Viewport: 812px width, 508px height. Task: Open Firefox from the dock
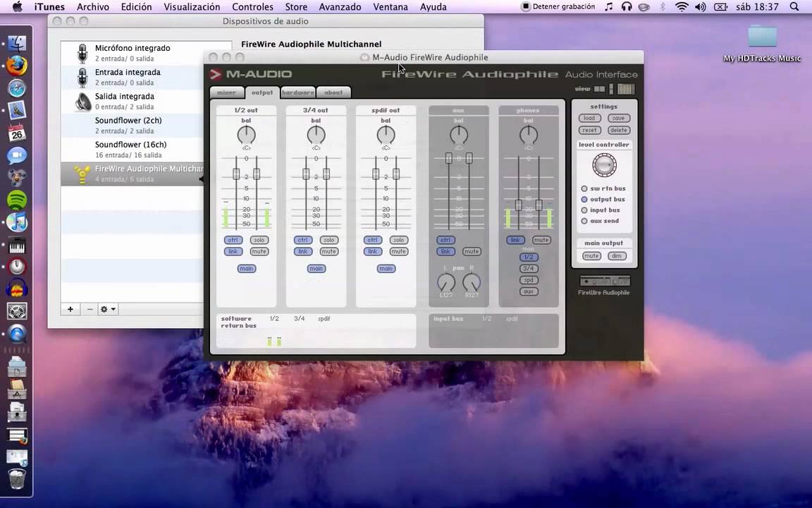pos(17,66)
